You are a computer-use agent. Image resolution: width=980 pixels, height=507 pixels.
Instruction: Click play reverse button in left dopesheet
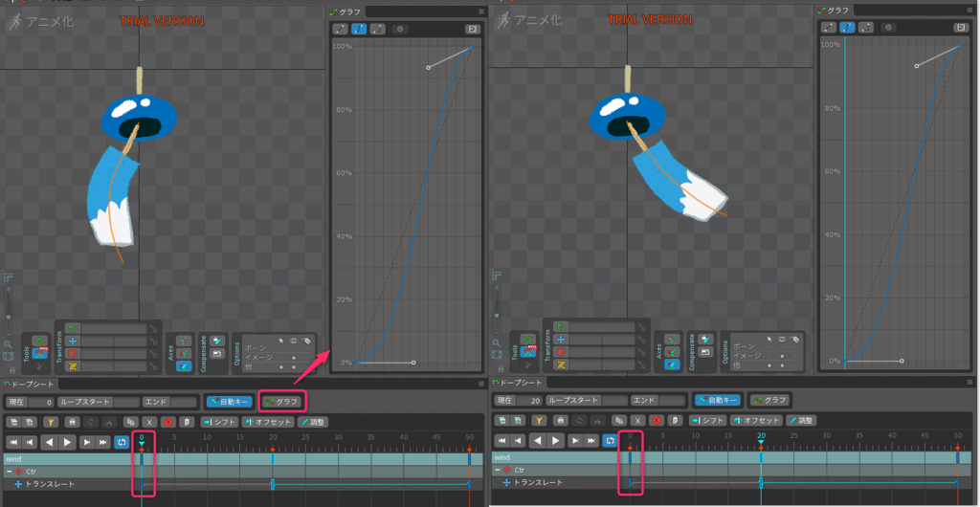50,442
